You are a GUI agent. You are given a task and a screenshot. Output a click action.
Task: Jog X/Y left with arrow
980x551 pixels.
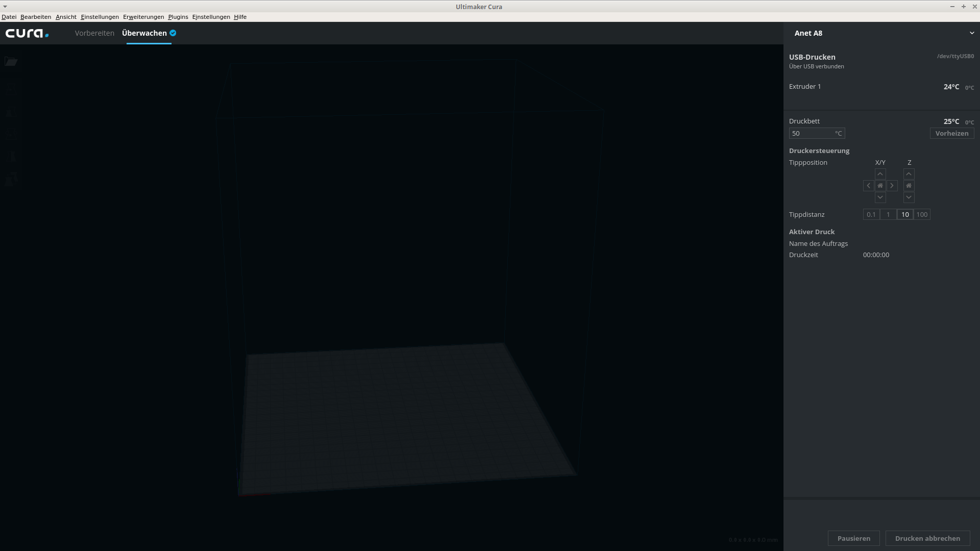tap(868, 186)
